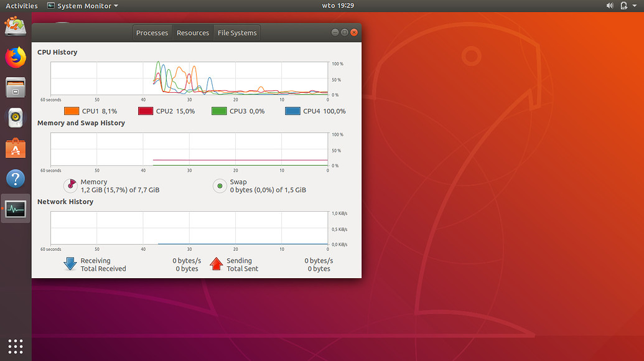Open the Help app from the dock
Screen dimensions: 644x361
coord(14,179)
